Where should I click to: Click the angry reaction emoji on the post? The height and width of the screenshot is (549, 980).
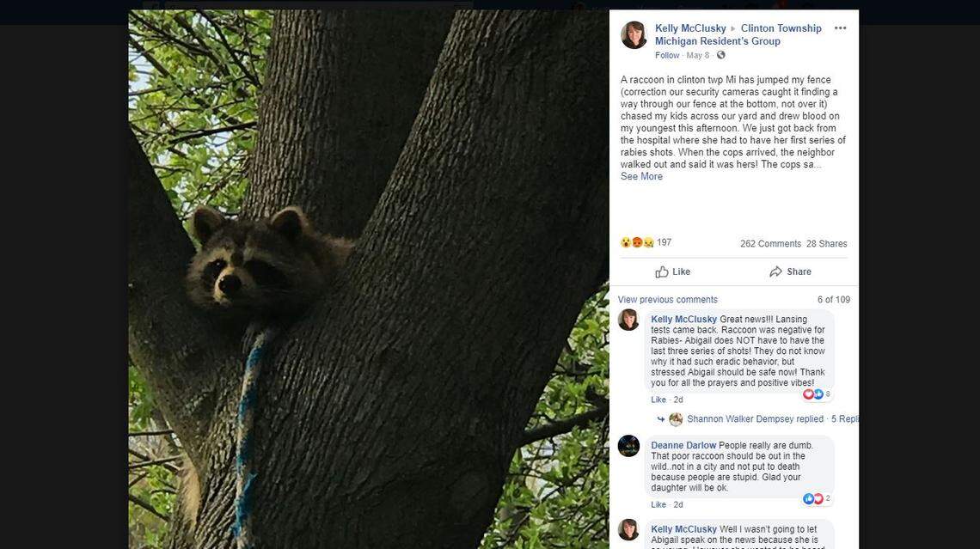pos(637,241)
